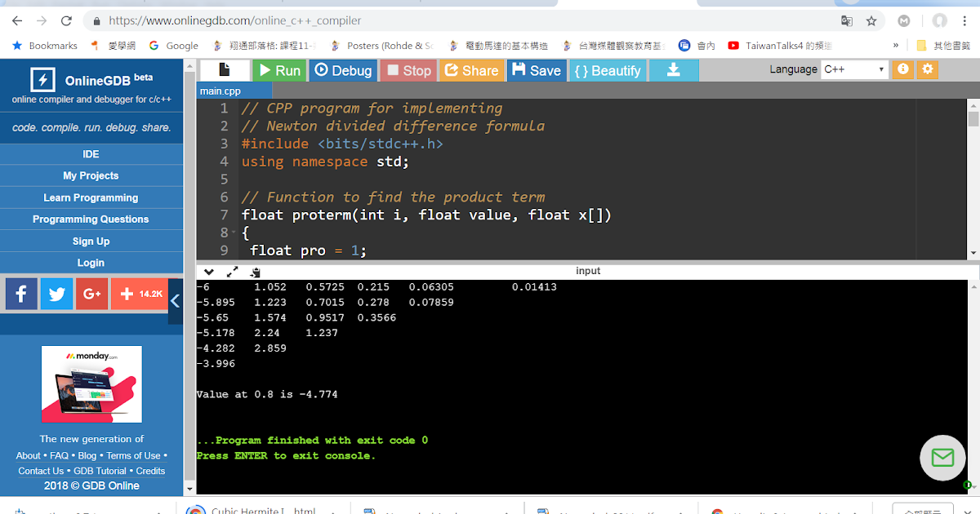Open the 電動馬達的基本構造 bookmark
Viewport: 980px width, 514px height.
pyautogui.click(x=497, y=46)
